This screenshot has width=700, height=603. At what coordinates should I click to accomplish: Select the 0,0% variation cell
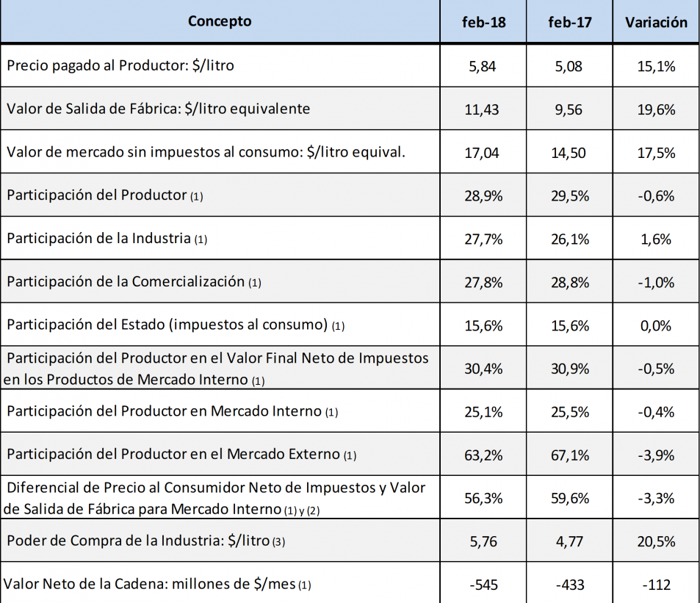point(656,325)
